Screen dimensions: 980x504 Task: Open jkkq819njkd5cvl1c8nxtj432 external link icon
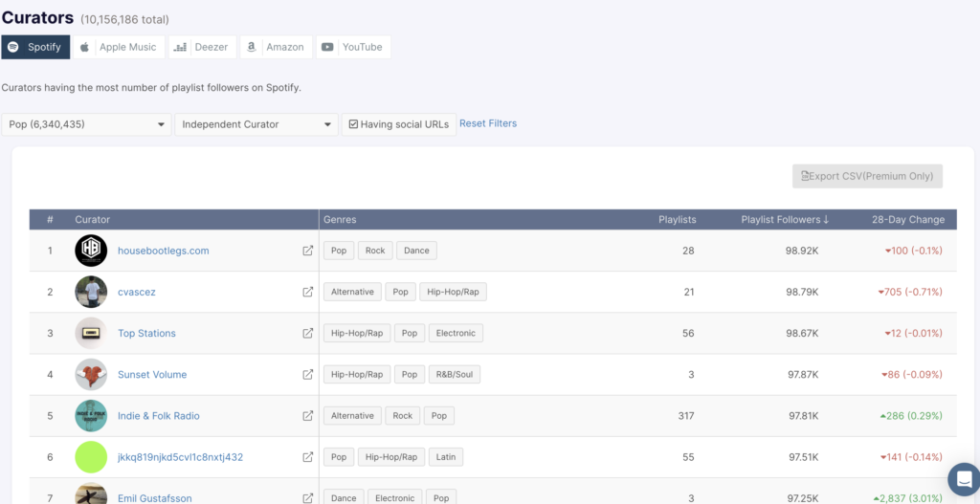pos(307,457)
